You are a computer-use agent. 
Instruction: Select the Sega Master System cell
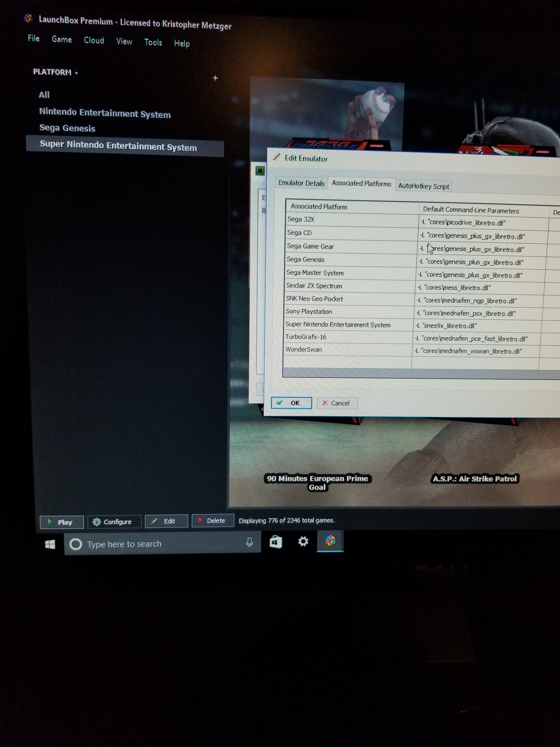[350, 273]
